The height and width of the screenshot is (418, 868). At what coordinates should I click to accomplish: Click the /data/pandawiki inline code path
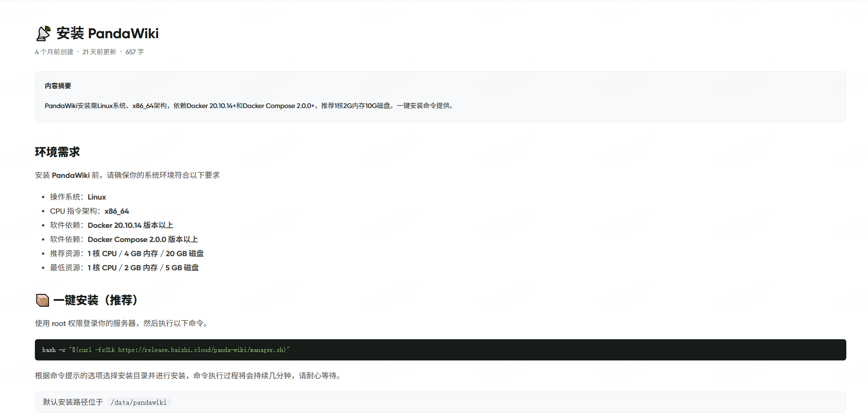coord(139,402)
